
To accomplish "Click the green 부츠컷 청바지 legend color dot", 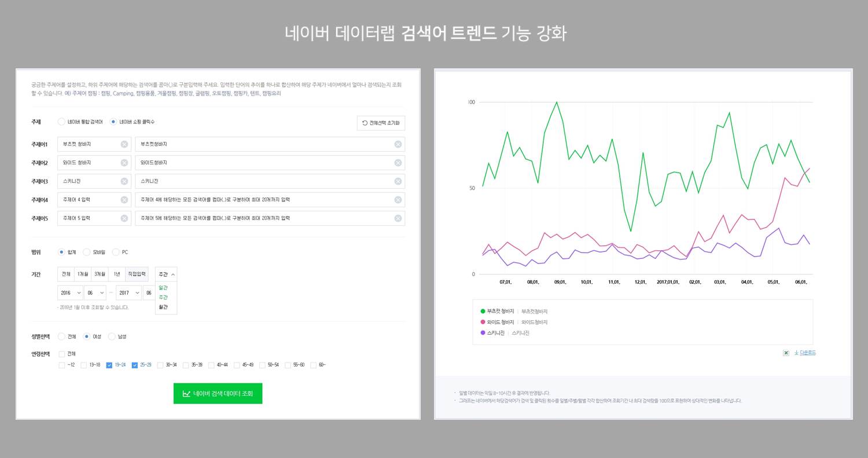I will click(483, 311).
